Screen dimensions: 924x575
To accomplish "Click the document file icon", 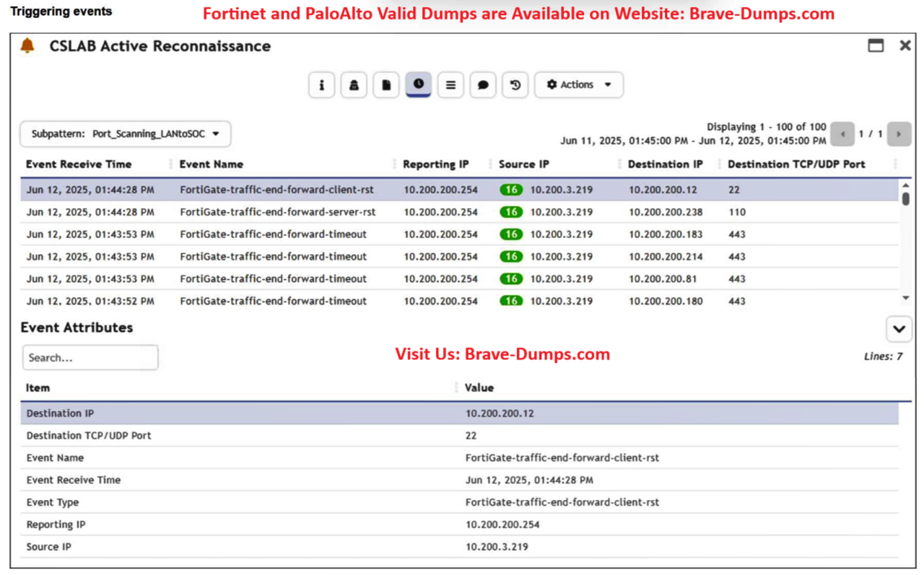I will (386, 85).
